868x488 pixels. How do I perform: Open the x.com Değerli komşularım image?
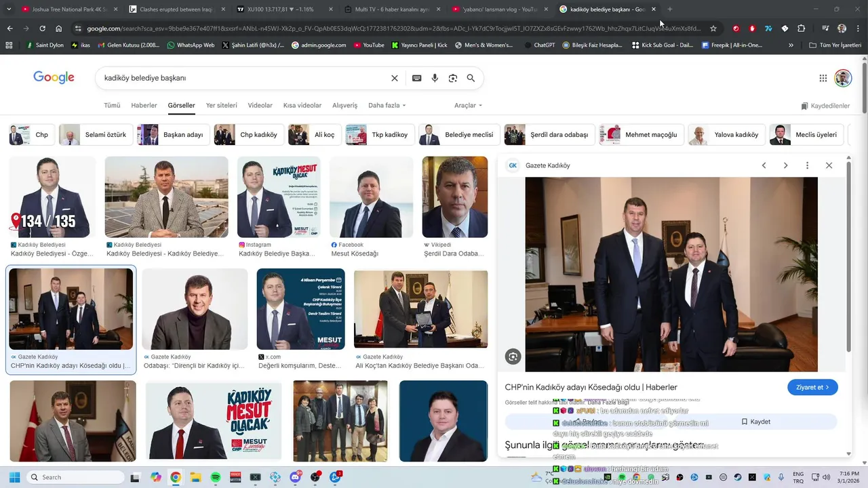[300, 309]
